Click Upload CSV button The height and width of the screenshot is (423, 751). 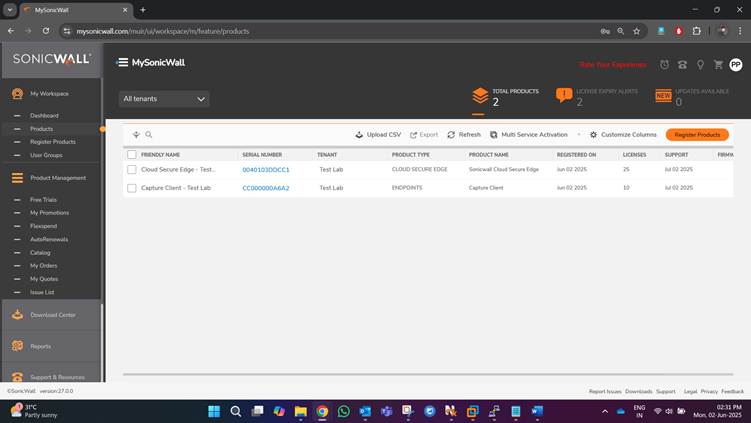click(378, 135)
